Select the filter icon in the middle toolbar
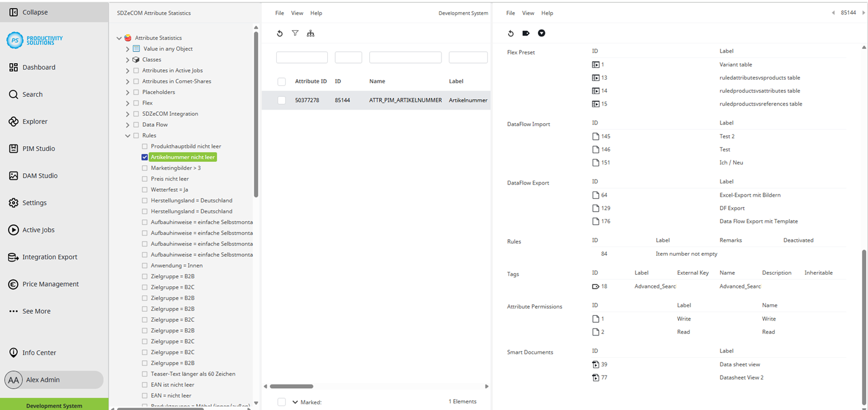 [x=295, y=33]
